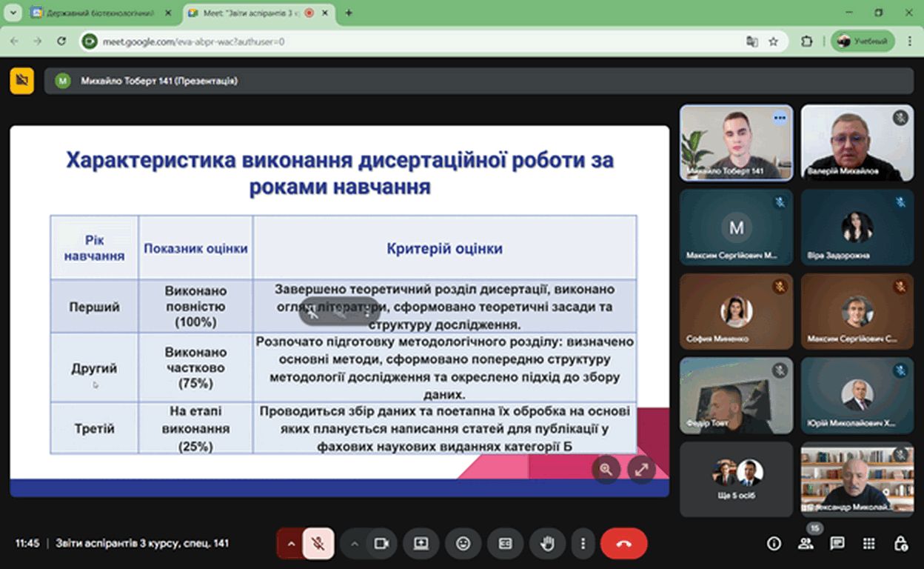Unmute the microphone in the call bar

coord(318,544)
